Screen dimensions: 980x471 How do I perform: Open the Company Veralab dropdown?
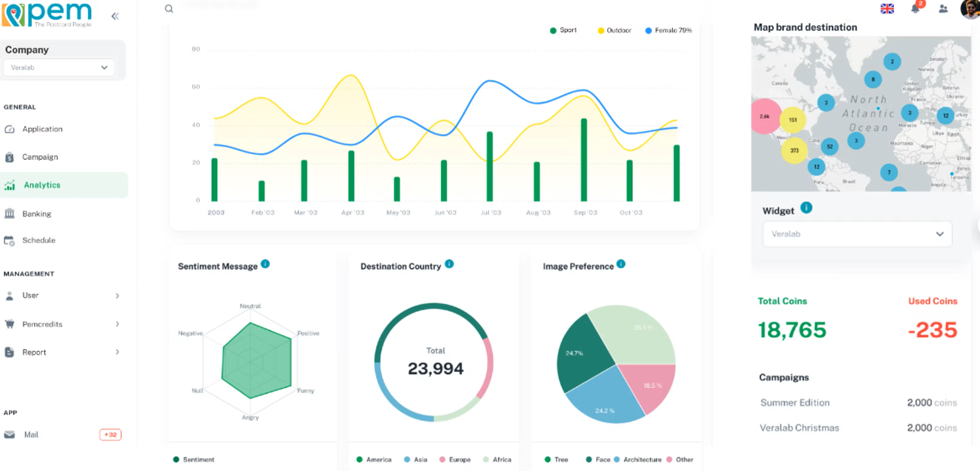coord(59,68)
